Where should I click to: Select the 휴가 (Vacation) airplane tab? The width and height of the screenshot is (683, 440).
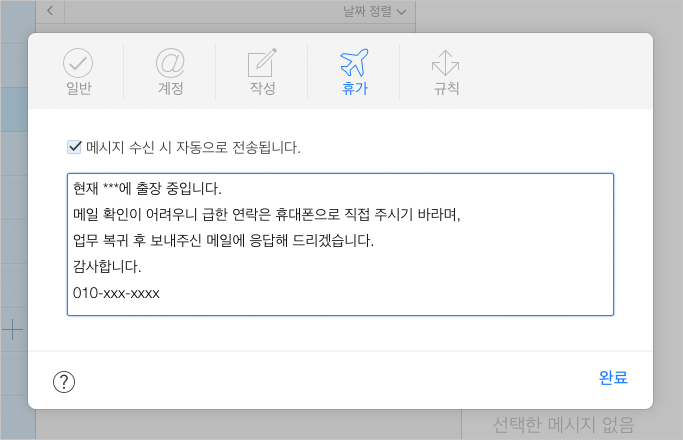354,72
